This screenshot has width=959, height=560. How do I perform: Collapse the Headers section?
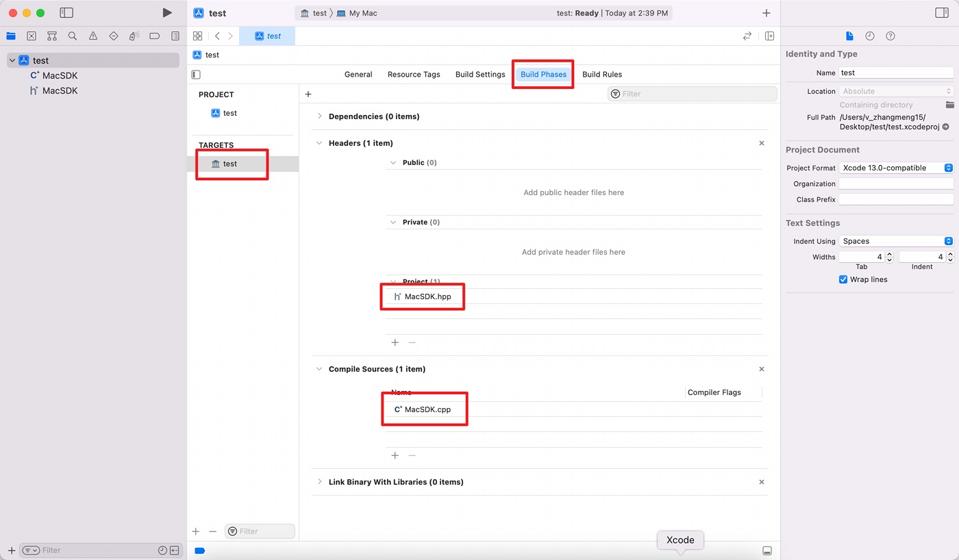click(x=319, y=143)
